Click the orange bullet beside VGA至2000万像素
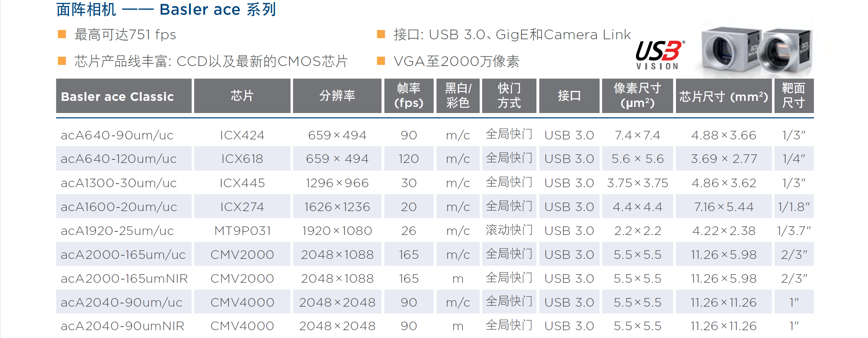Screen dimensions: 868x338 (381, 61)
